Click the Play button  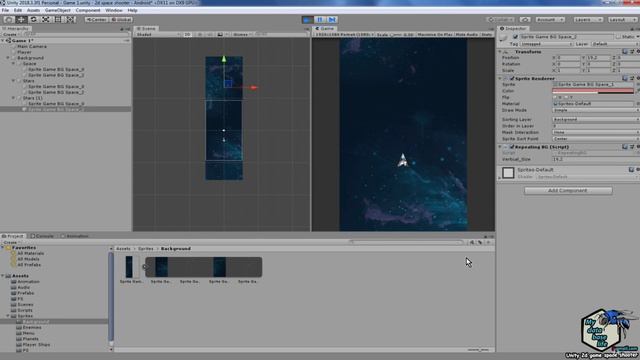click(307, 19)
